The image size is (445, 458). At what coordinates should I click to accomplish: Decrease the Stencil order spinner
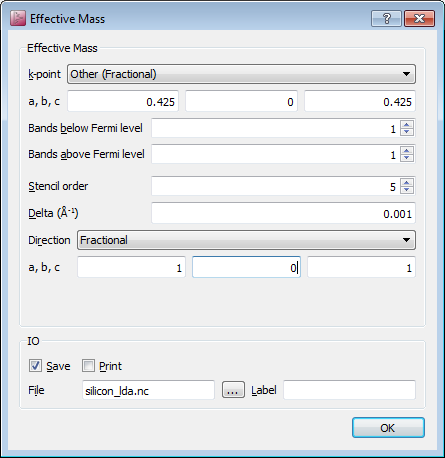click(x=406, y=190)
